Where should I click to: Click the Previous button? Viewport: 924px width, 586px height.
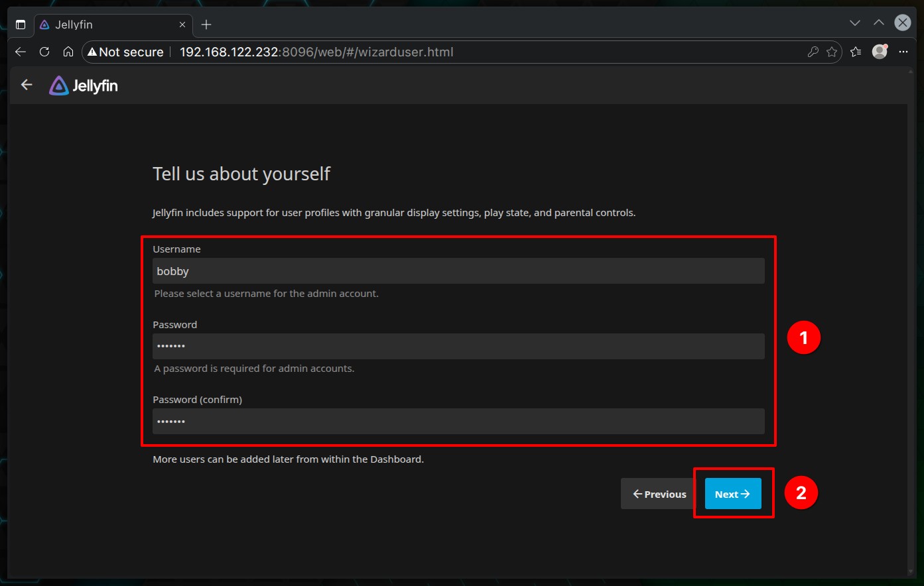click(659, 494)
